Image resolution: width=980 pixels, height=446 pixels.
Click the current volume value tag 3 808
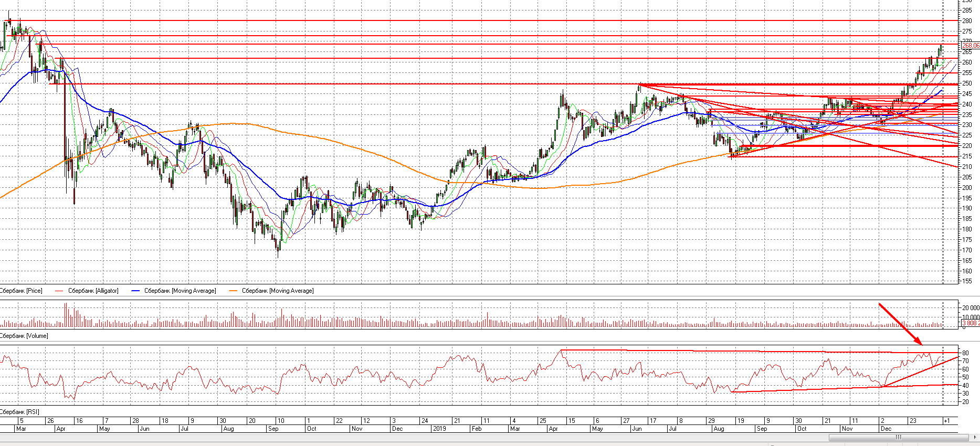click(971, 323)
